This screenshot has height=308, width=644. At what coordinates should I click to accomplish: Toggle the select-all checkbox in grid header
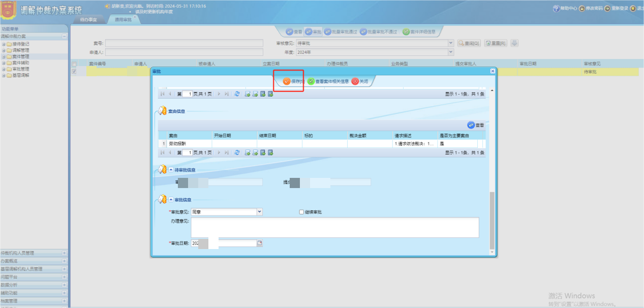click(75, 64)
